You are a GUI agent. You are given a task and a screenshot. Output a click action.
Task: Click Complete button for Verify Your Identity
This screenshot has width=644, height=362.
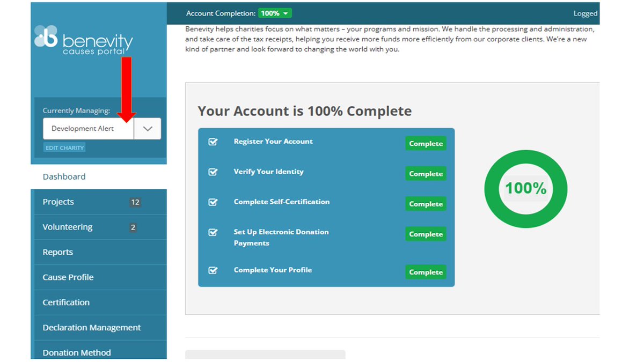[x=426, y=174]
